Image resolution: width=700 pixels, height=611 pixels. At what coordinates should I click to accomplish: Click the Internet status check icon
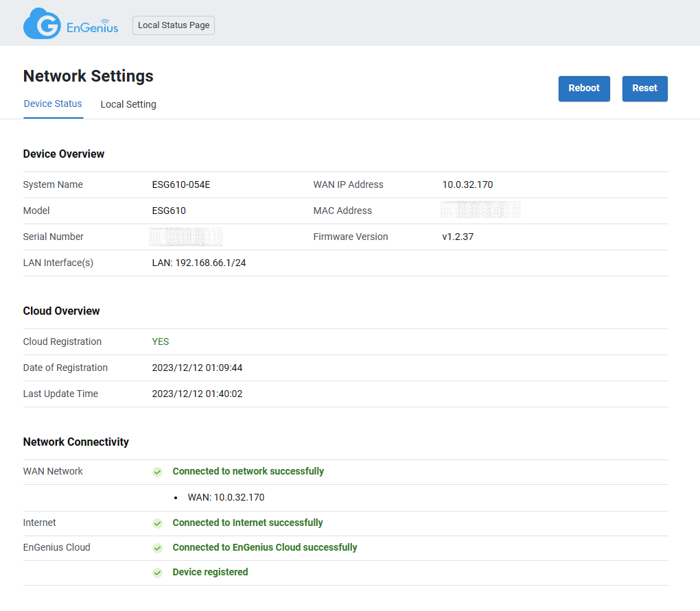(158, 523)
